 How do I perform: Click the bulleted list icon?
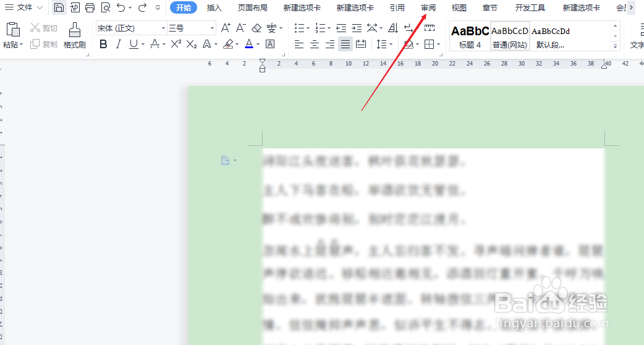299,28
